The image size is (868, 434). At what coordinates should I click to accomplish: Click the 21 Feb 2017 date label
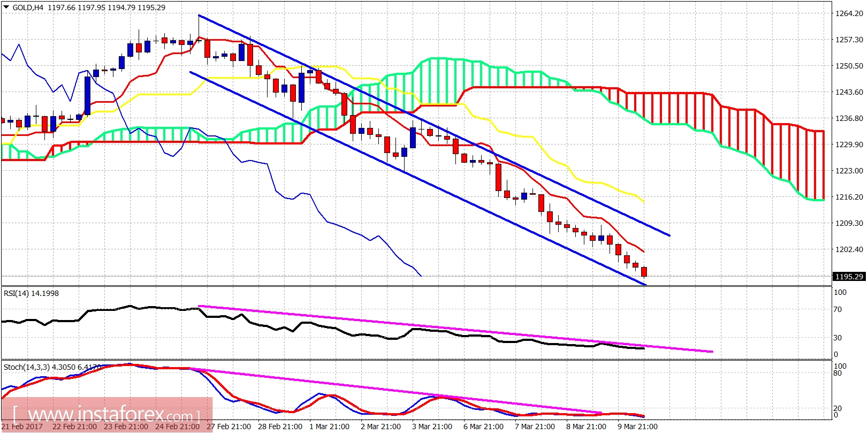22,427
